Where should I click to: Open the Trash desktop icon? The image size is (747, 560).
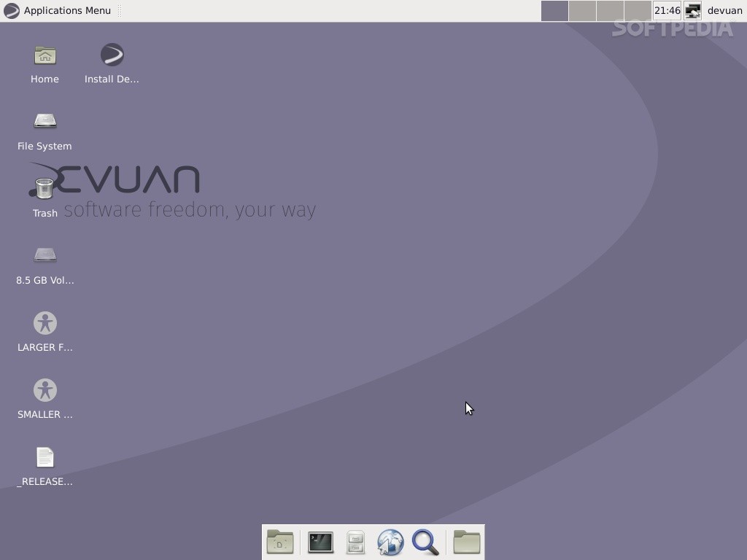tap(44, 190)
